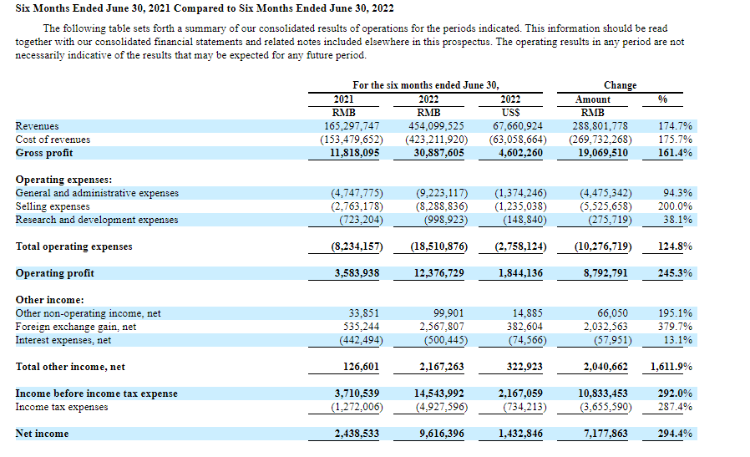Select the column header For the six months ended June 30
Image resolution: width=750 pixels, height=457 pixels.
point(426,86)
